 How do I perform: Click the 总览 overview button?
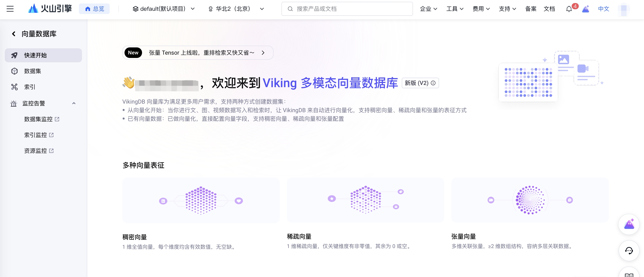tap(94, 9)
